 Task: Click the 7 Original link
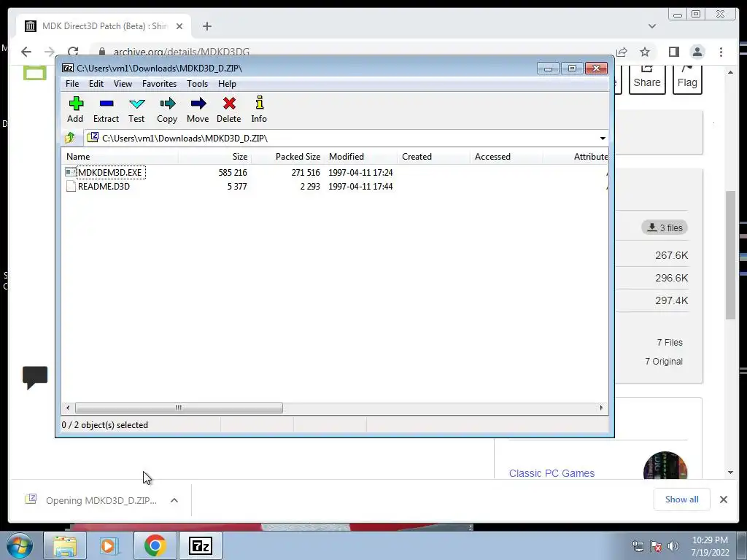pos(664,362)
